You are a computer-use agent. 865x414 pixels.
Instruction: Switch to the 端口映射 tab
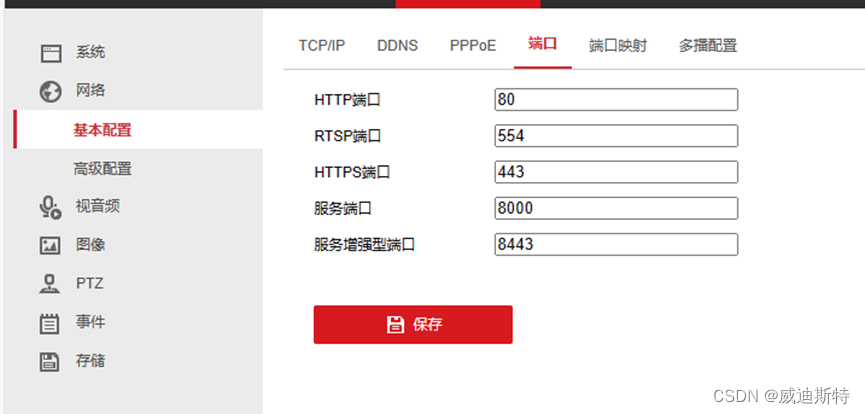tap(618, 45)
